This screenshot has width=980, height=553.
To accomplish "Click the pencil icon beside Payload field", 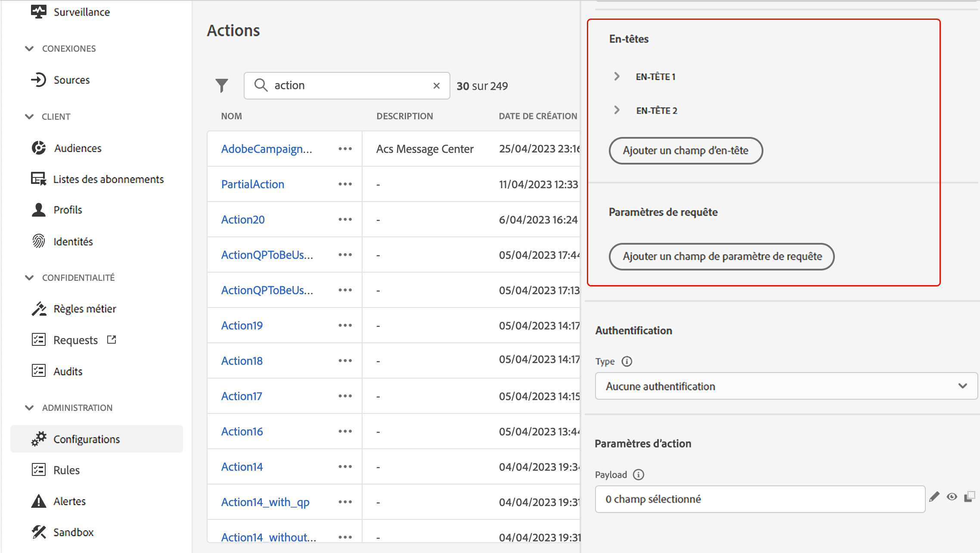I will tap(934, 497).
